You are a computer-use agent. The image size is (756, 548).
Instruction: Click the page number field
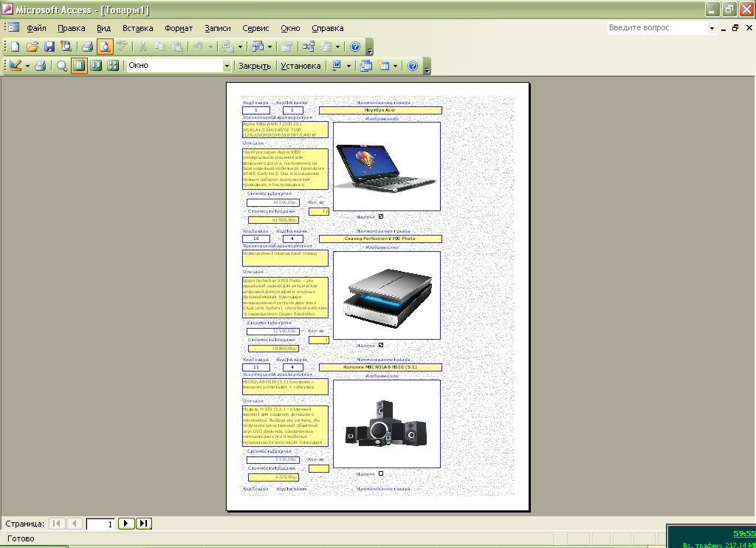(100, 524)
